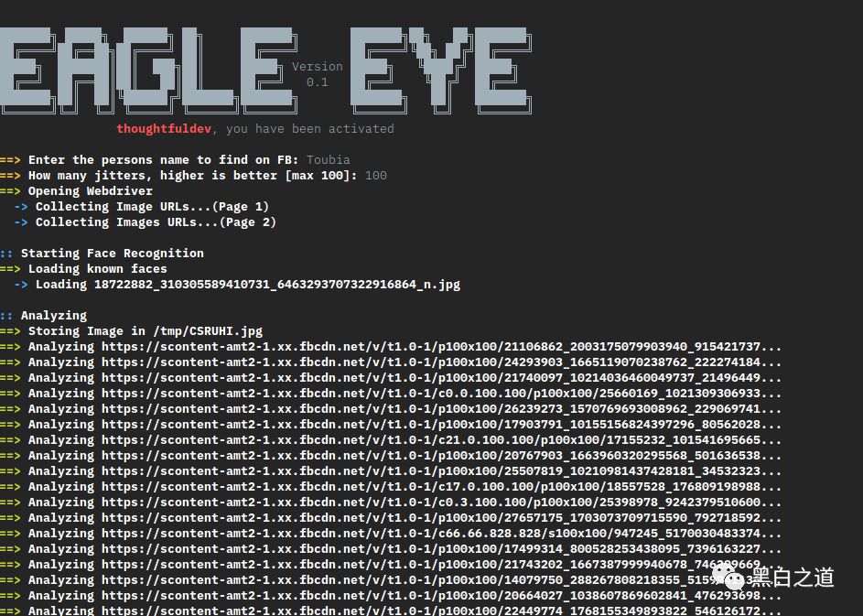The image size is (863, 616).
Task: Open URL containing 24293903_1665119070238762
Action: click(x=441, y=362)
